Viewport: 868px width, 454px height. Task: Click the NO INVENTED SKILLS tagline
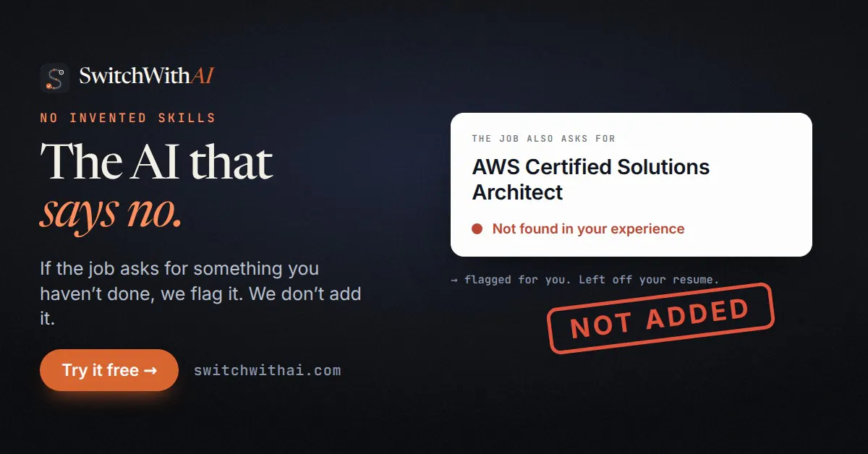click(x=128, y=118)
